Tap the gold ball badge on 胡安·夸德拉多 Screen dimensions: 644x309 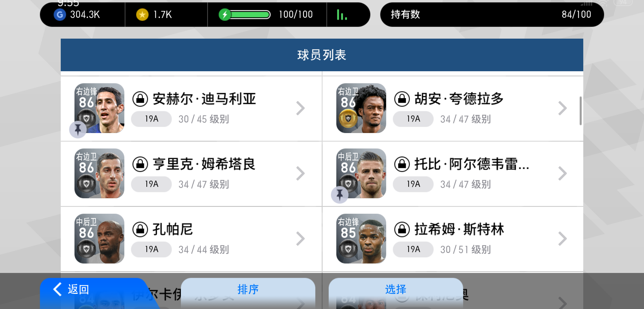[x=348, y=118]
